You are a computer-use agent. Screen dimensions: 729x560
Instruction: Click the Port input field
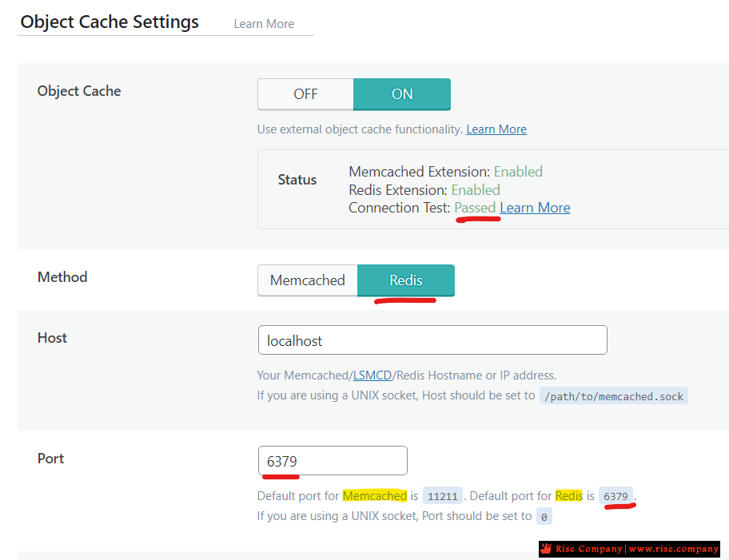(333, 461)
